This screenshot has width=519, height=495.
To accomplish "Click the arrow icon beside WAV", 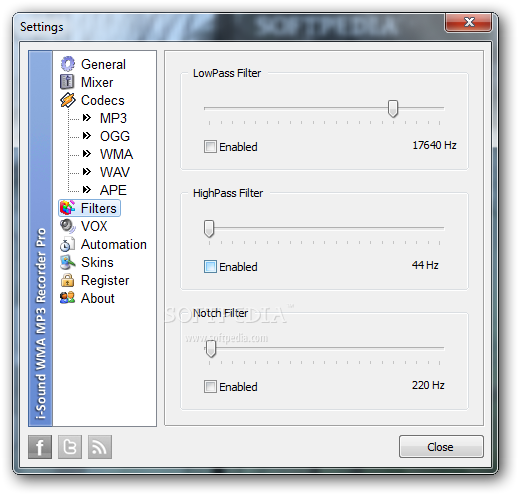I will 87,172.
